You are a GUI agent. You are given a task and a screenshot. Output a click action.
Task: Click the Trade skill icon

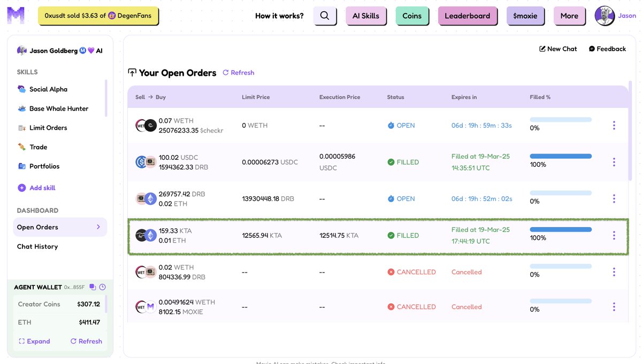[x=21, y=147]
